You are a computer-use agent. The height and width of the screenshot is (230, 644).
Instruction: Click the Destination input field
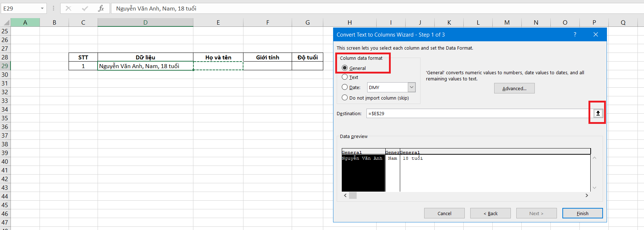pyautogui.click(x=480, y=113)
